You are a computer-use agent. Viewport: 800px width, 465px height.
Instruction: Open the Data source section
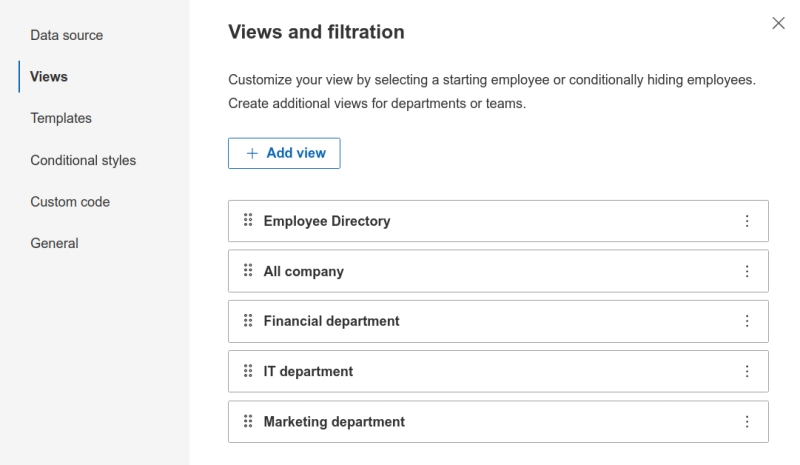coord(66,35)
